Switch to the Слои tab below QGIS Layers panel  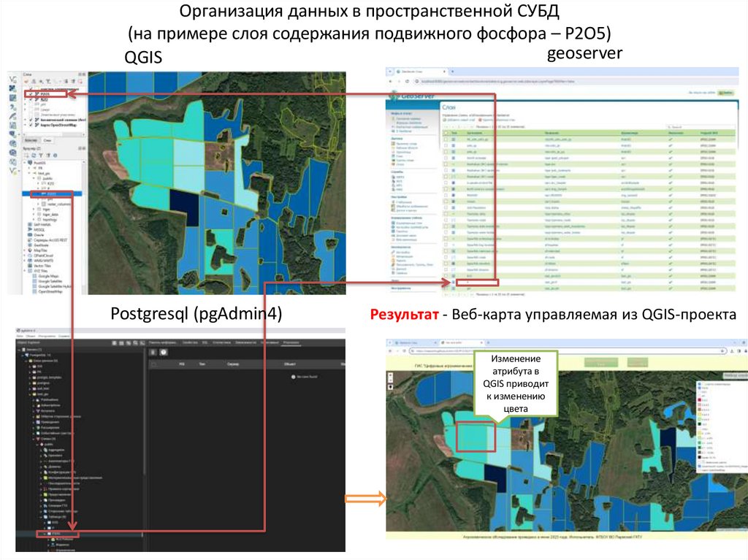47,141
